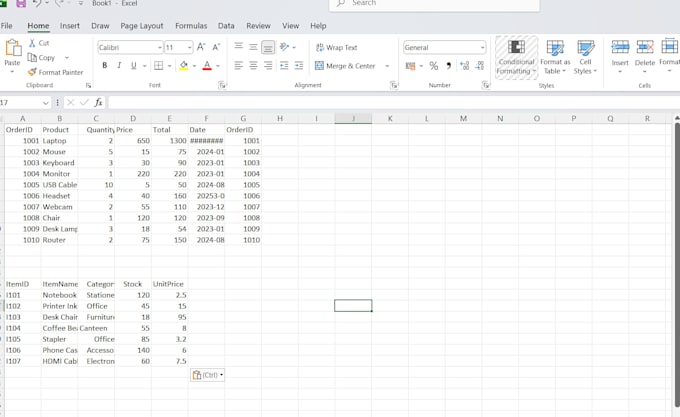Image resolution: width=680 pixels, height=417 pixels.
Task: Decrease font size with the smaller A icon
Action: click(x=216, y=47)
